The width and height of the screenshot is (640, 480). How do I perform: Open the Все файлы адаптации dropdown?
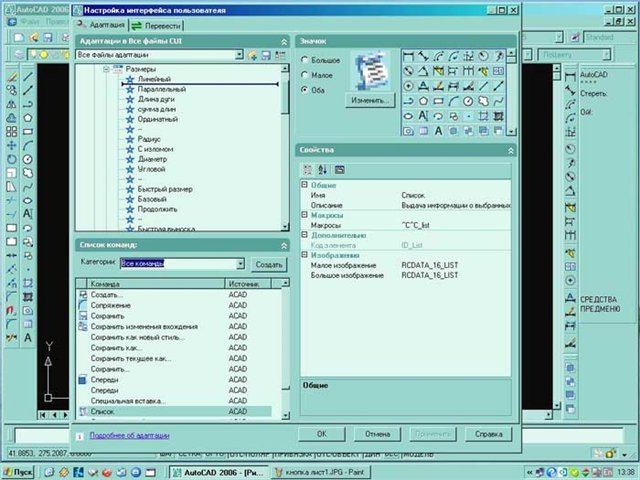[240, 54]
